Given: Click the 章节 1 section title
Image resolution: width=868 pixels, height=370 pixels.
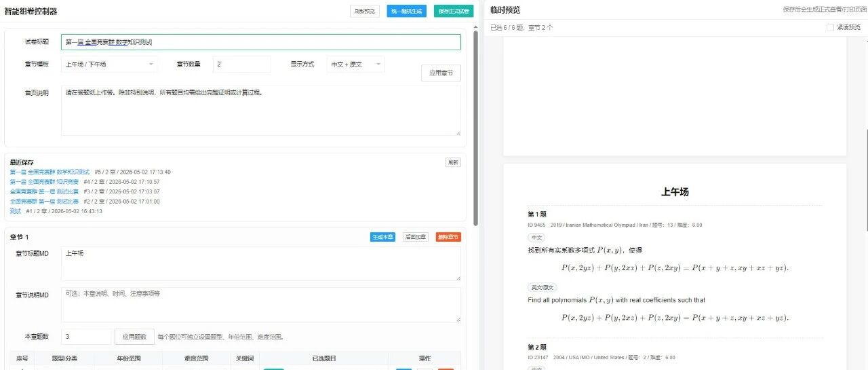Looking at the screenshot, I should pos(19,237).
